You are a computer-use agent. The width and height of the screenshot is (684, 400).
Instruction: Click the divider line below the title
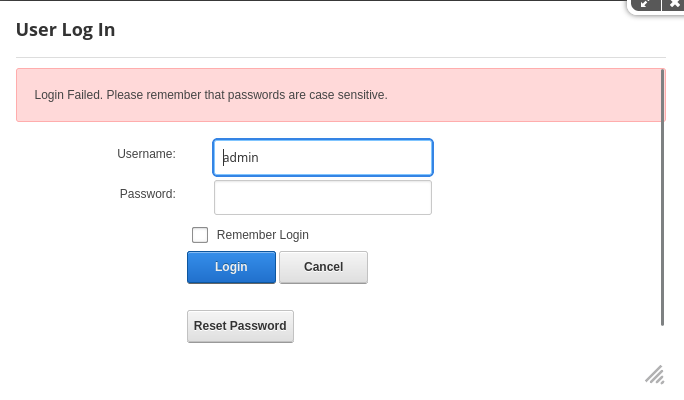pyautogui.click(x=340, y=57)
